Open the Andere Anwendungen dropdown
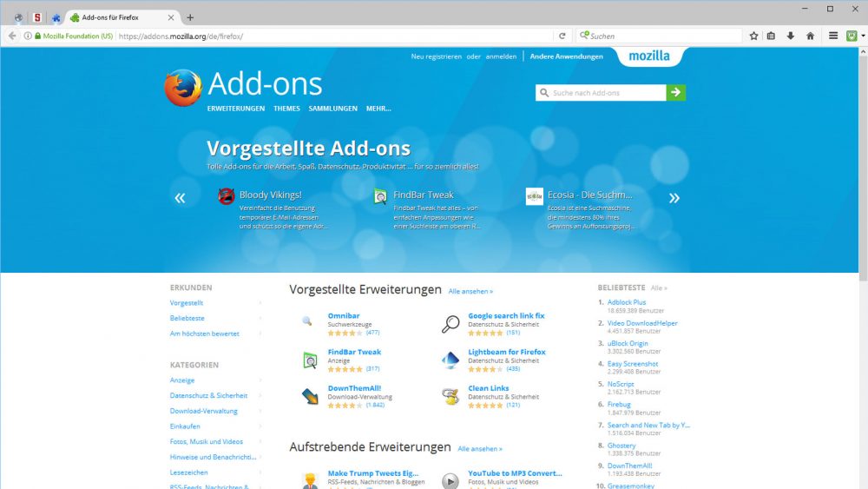868x489 pixels. coord(566,56)
